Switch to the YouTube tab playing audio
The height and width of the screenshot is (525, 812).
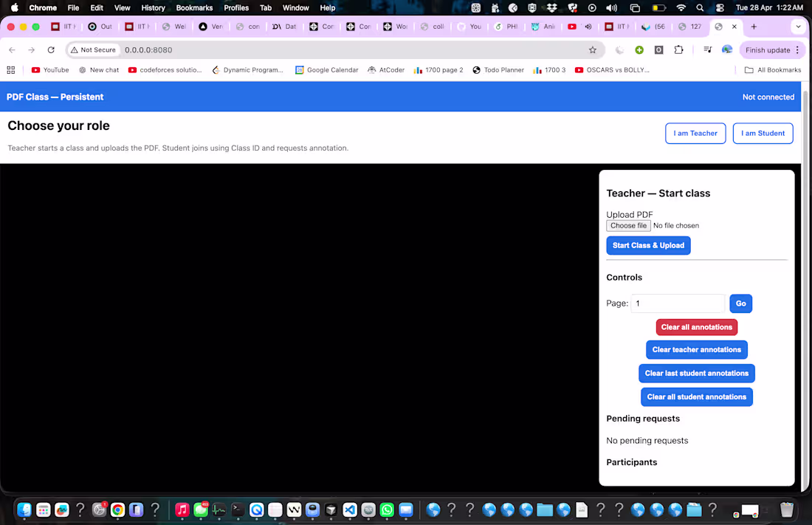(579, 27)
